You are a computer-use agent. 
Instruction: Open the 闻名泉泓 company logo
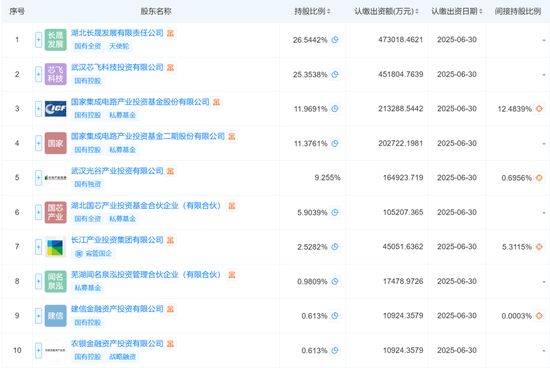(55, 281)
